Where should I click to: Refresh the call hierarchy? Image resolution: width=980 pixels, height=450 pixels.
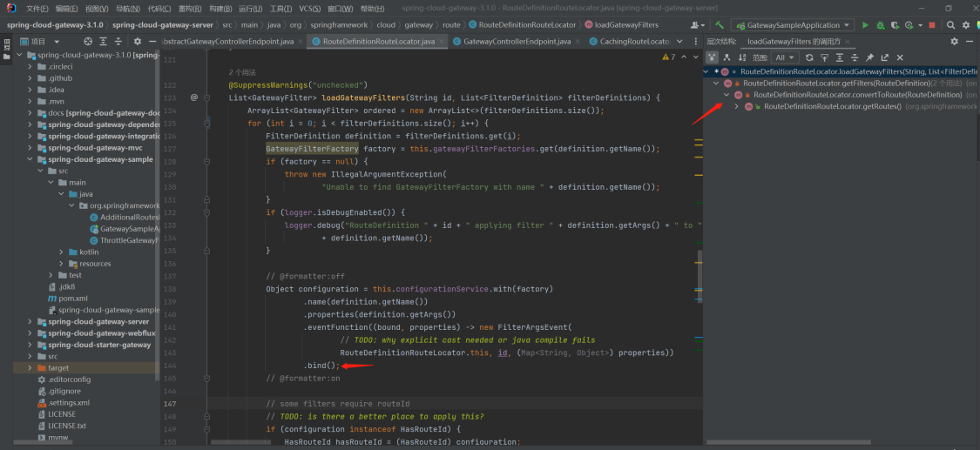809,57
